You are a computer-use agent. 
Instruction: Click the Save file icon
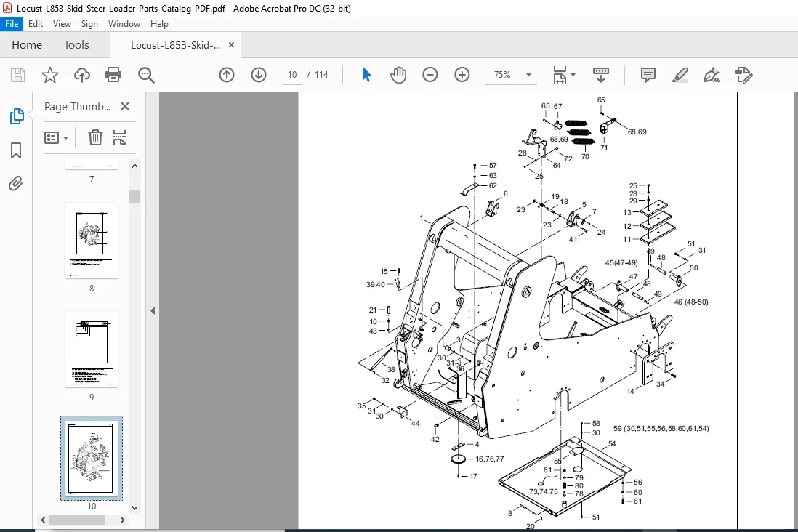[x=18, y=75]
